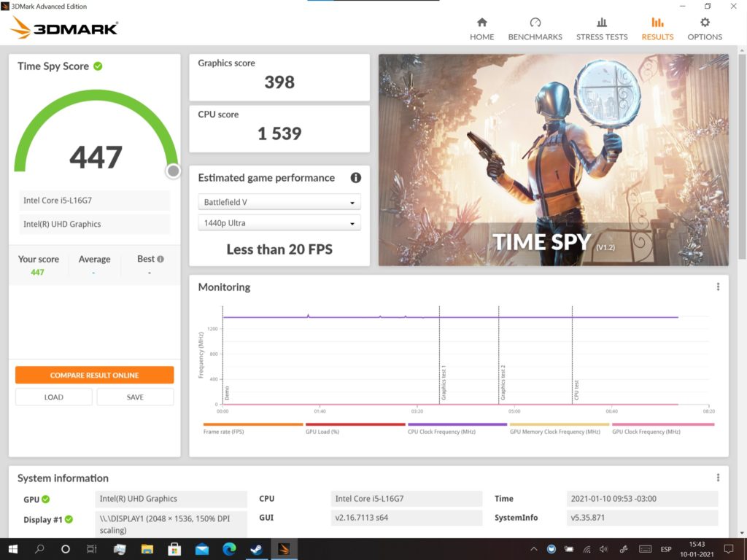Viewport: 747px width, 560px height.
Task: Show hidden system tray icons
Action: [x=534, y=549]
